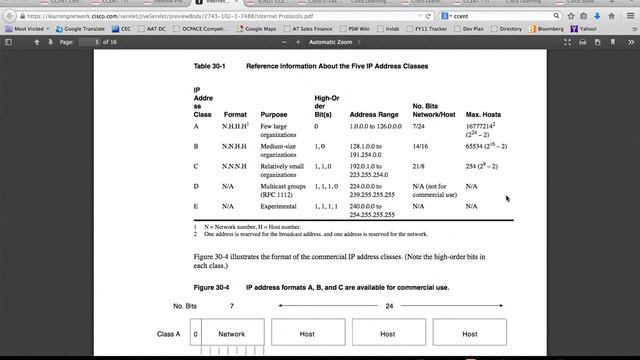The image size is (640, 360).
Task: Toggle the PDF sidebar panel
Action: [x=9, y=42]
